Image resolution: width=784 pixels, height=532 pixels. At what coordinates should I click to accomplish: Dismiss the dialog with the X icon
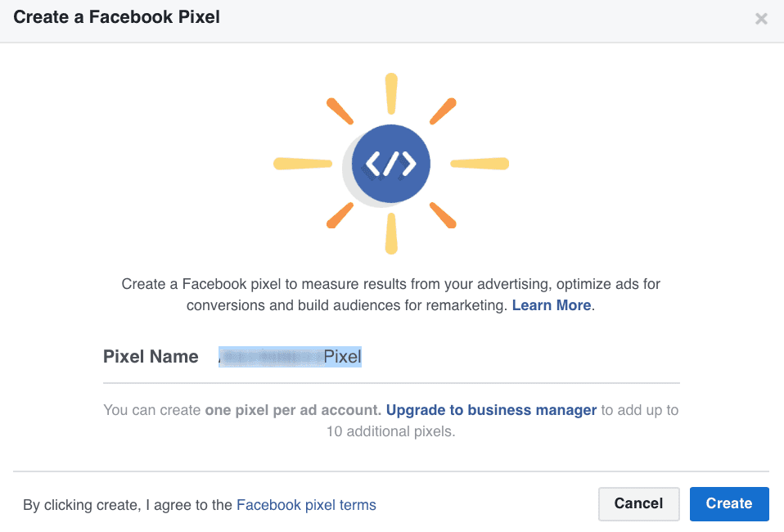[x=761, y=18]
